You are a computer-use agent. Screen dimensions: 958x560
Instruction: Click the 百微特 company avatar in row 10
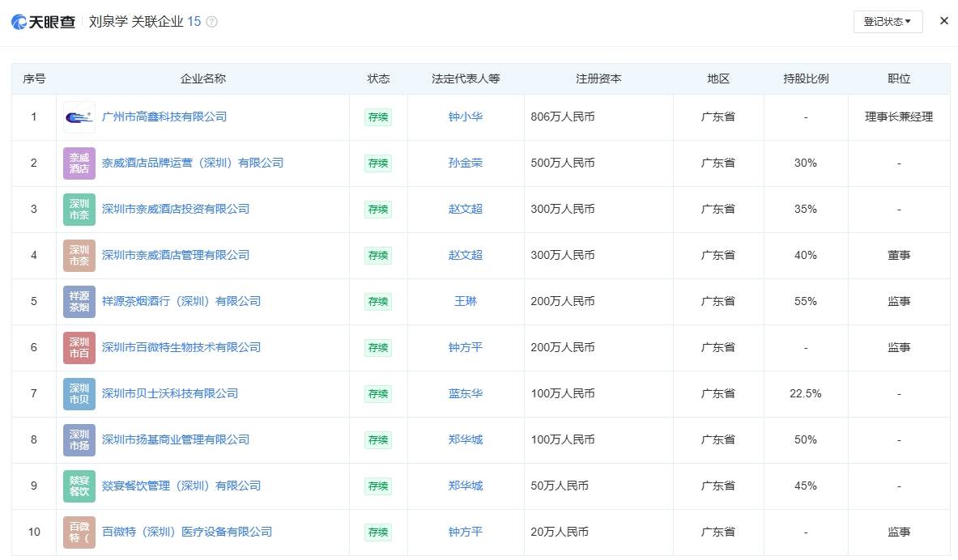(x=79, y=532)
